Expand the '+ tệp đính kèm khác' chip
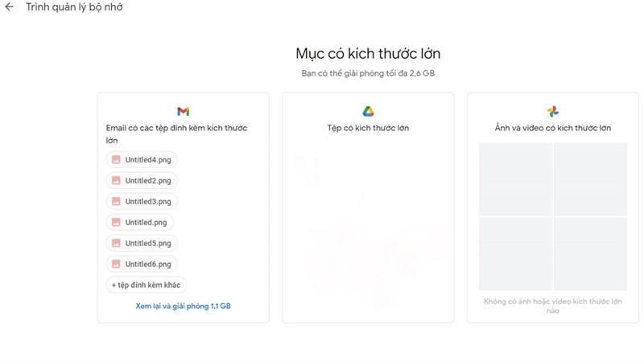 [147, 285]
